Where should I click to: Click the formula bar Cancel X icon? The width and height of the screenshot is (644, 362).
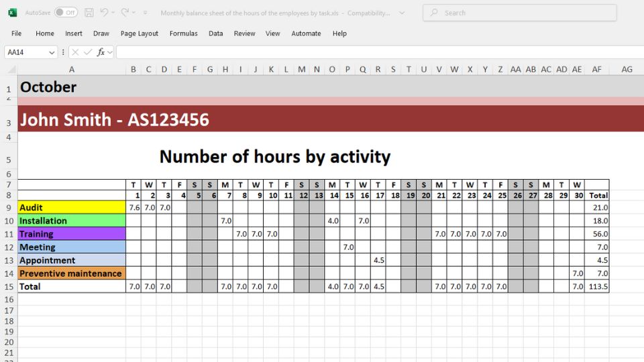pos(75,52)
